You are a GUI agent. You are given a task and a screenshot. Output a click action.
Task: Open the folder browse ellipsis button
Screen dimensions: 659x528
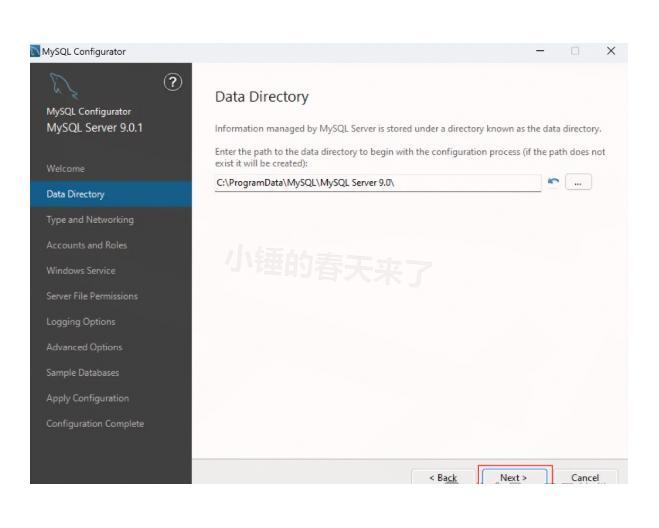click(x=580, y=184)
